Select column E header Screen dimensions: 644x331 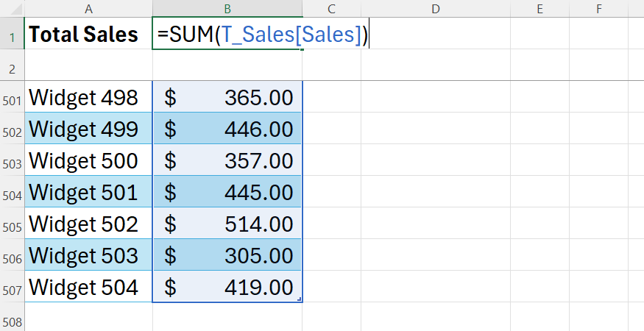click(539, 8)
